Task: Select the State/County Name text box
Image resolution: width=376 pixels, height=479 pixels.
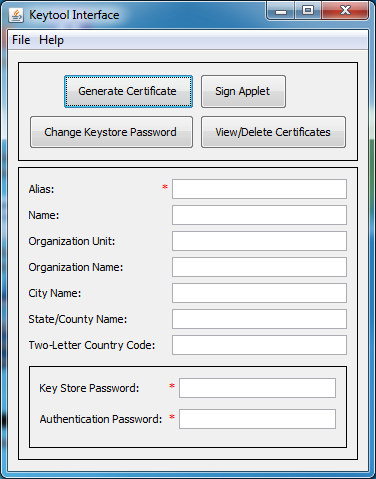Action: tap(259, 319)
